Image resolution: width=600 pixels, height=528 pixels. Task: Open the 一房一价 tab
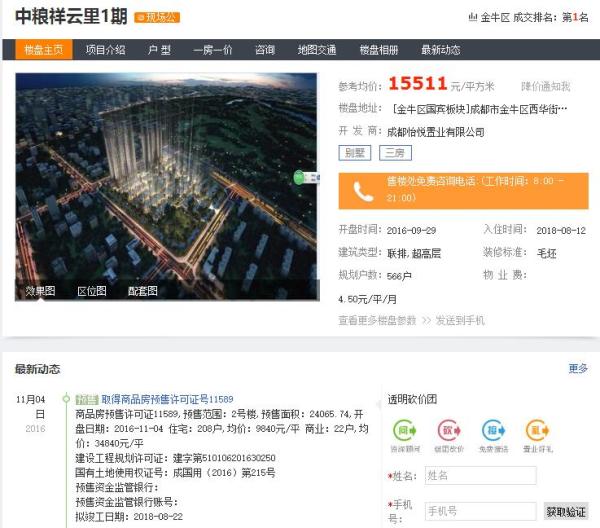212,50
